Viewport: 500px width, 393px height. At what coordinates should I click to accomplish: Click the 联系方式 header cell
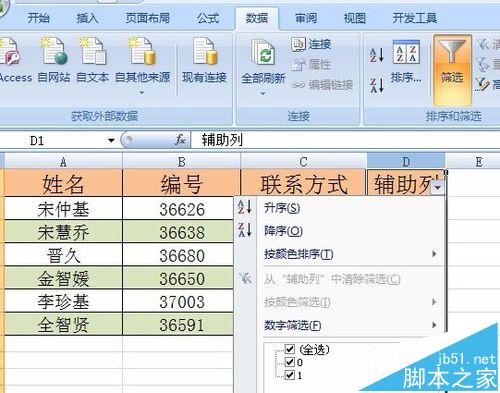(x=303, y=183)
